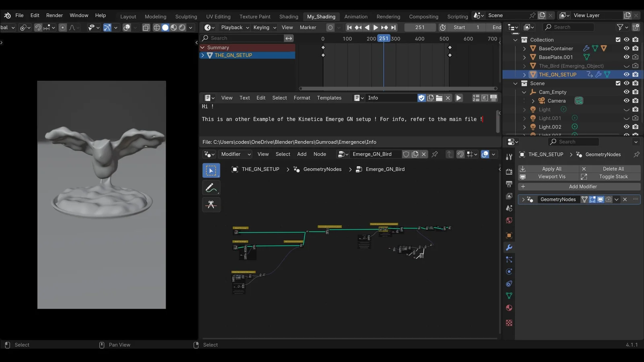
Task: Switch to the Compositing workspace tab
Action: [x=423, y=16]
